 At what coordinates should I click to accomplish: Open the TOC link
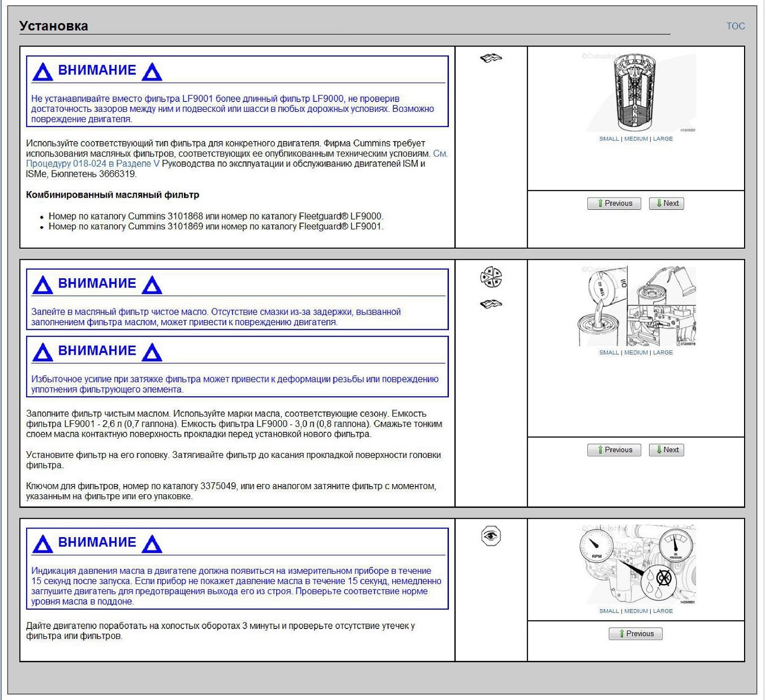click(x=735, y=26)
